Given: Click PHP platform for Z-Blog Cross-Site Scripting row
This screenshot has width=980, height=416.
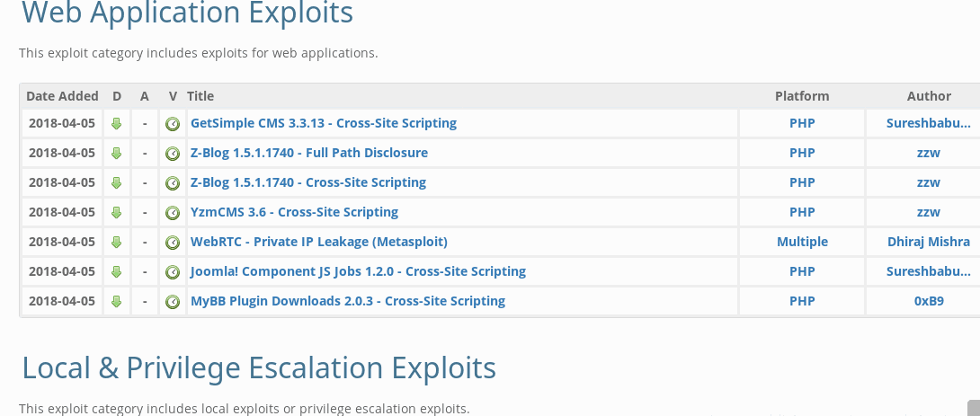Looking at the screenshot, I should 802,182.
